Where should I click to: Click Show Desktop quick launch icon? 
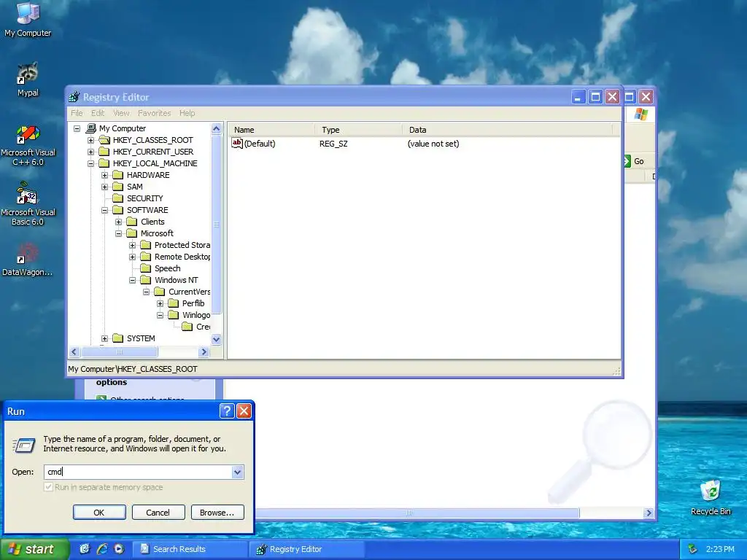coord(85,549)
